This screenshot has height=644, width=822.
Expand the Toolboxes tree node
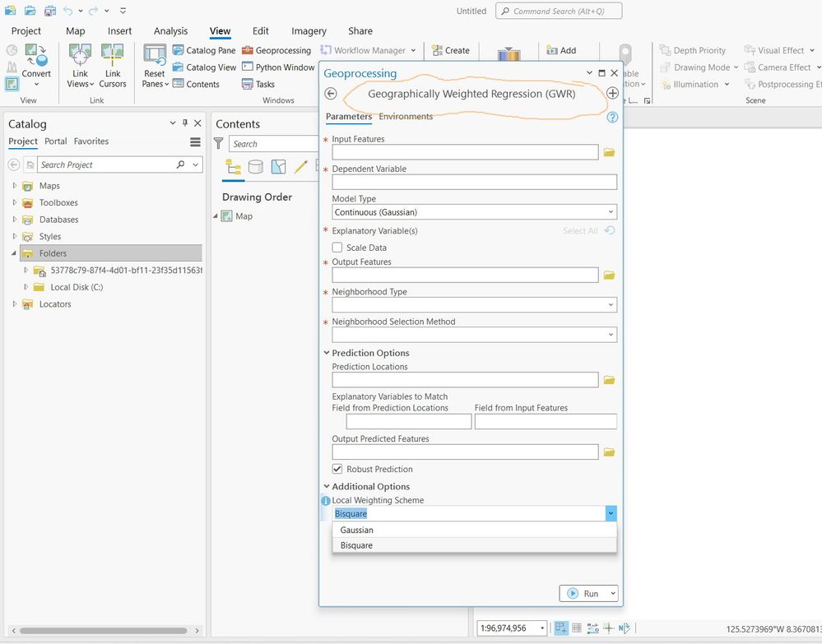pos(15,202)
